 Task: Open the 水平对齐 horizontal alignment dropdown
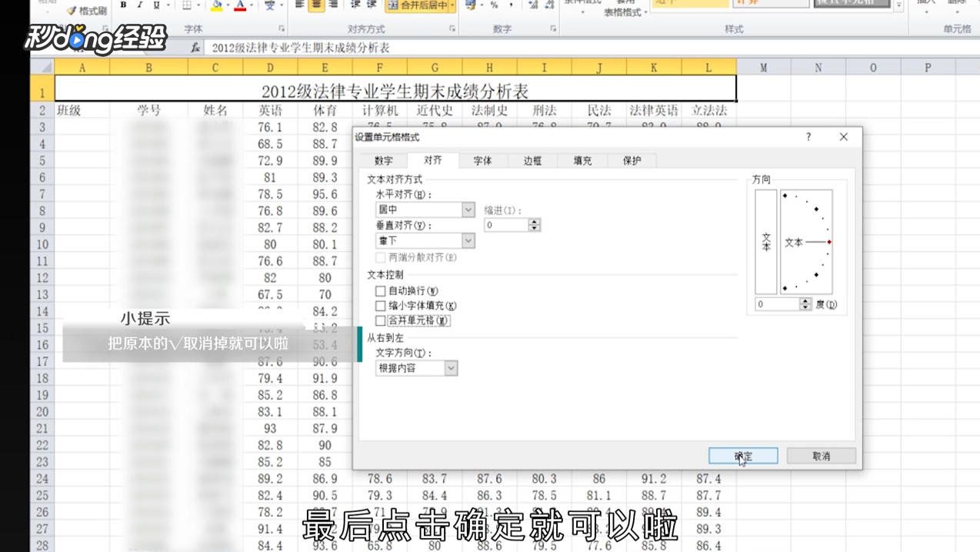pos(468,209)
